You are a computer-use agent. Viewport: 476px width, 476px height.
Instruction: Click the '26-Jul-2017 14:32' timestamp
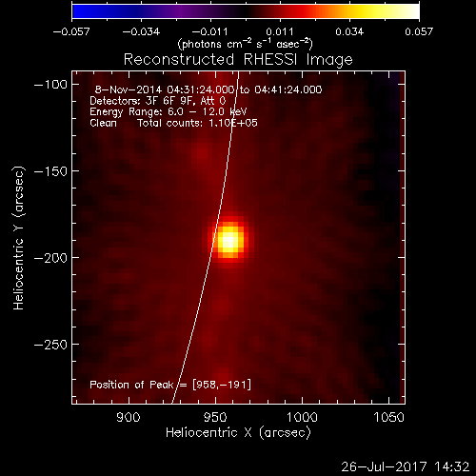(x=406, y=466)
